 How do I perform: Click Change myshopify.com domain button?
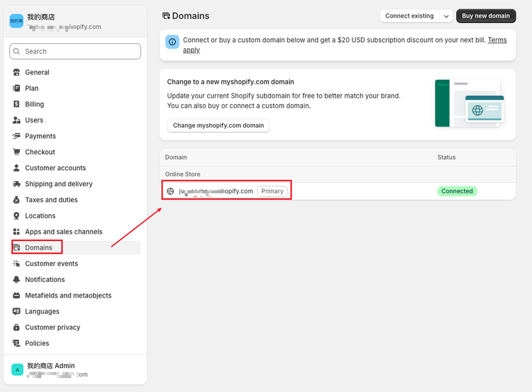(218, 125)
